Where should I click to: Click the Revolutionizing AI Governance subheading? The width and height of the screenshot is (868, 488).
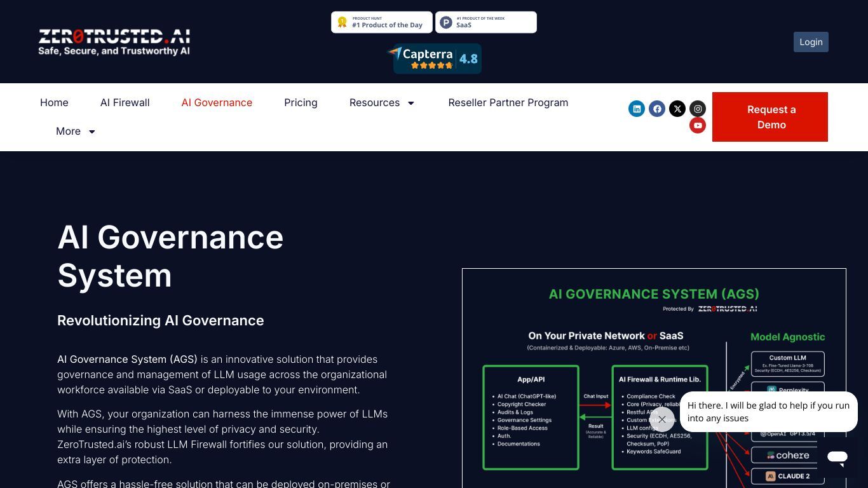tap(161, 320)
